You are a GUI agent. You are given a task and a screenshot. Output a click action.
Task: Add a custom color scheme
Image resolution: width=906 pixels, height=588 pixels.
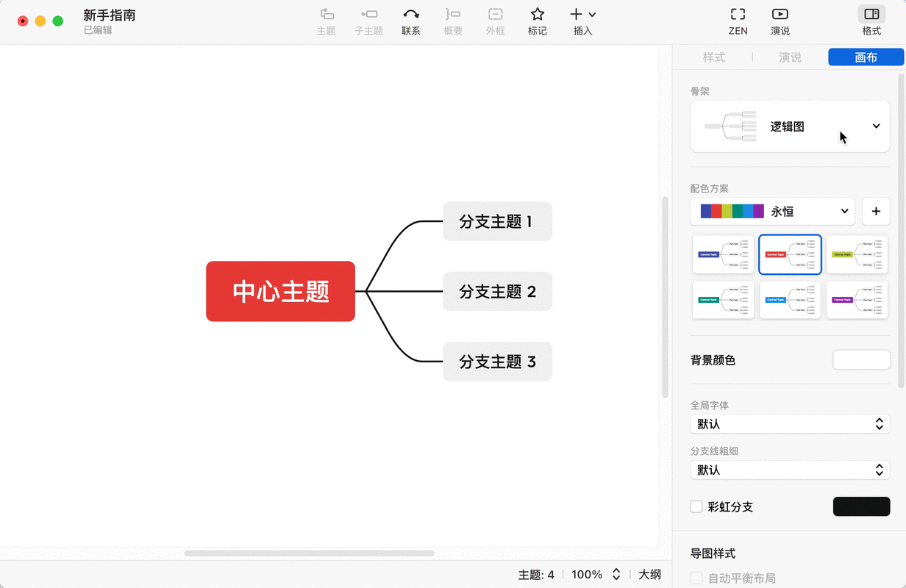[876, 212]
